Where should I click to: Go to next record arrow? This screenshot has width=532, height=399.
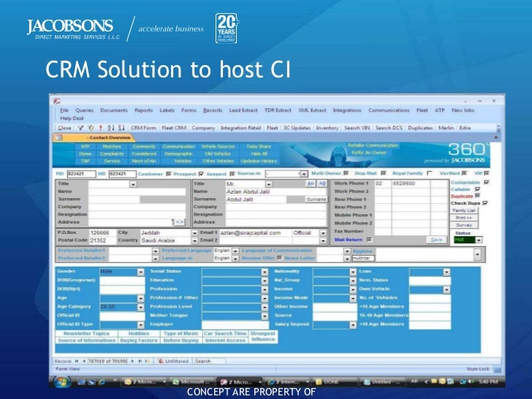133,361
